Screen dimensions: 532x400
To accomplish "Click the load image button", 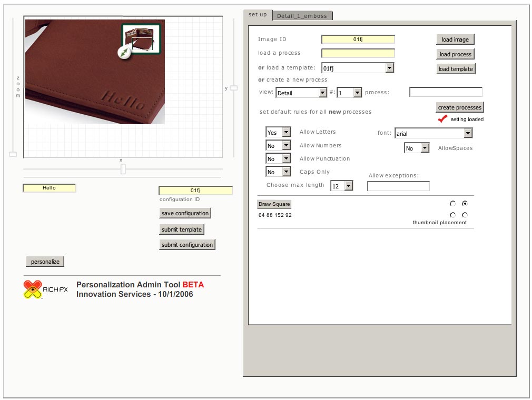I will coord(455,39).
